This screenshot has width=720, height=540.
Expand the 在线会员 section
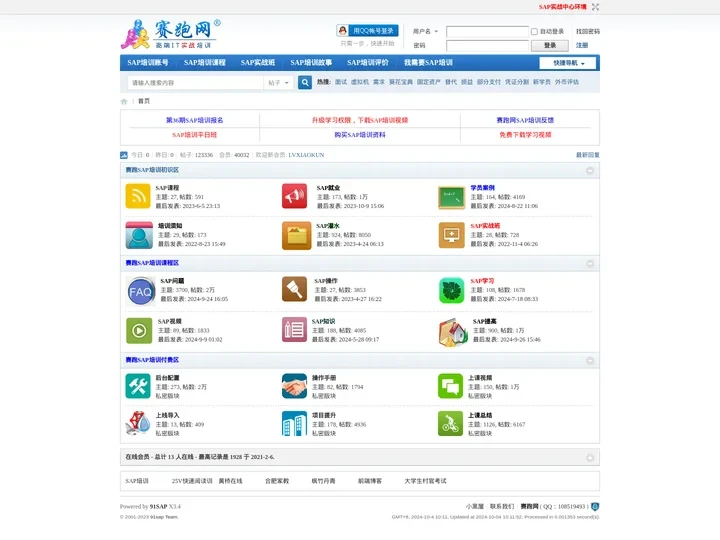(590, 457)
